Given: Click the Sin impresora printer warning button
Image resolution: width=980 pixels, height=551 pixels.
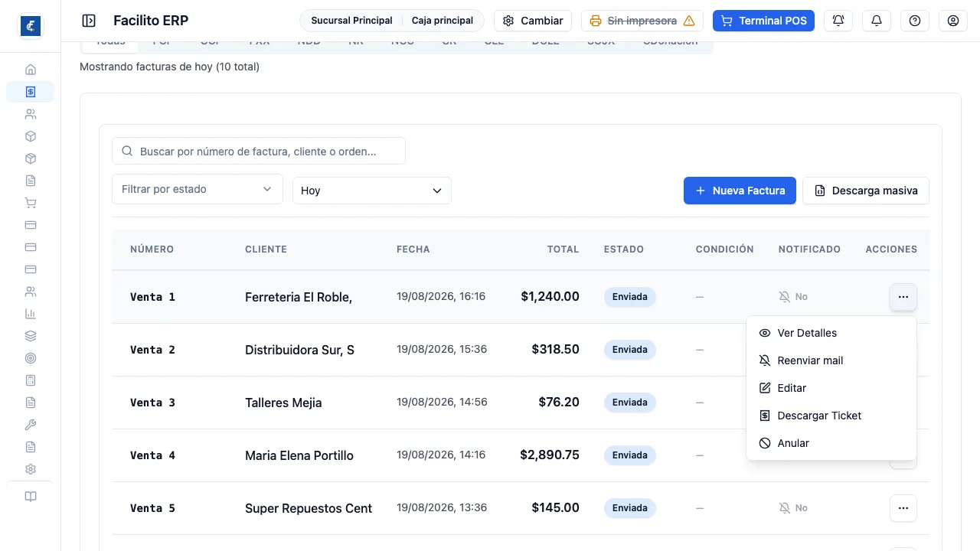Looking at the screenshot, I should [x=642, y=21].
